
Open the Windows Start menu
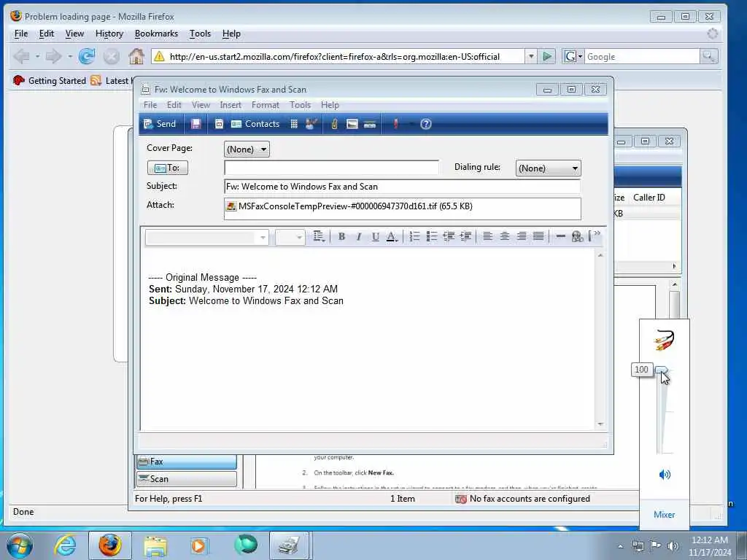[19, 545]
